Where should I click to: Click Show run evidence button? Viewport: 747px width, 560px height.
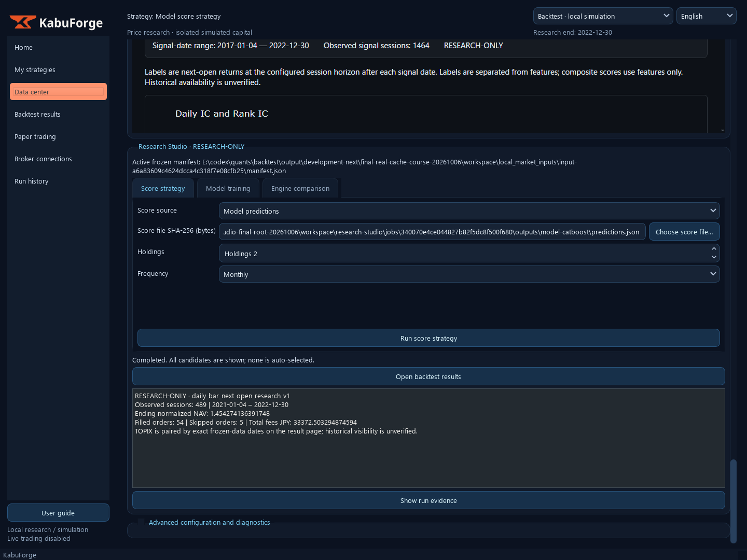pyautogui.click(x=428, y=500)
